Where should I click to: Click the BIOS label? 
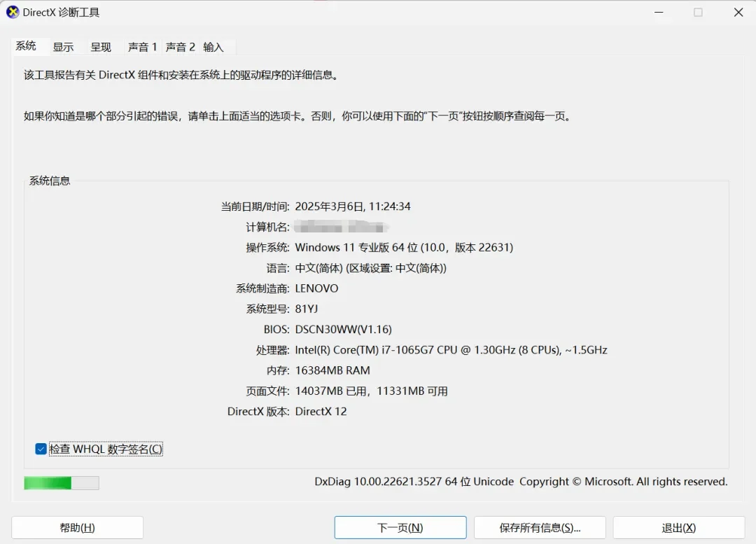click(276, 329)
